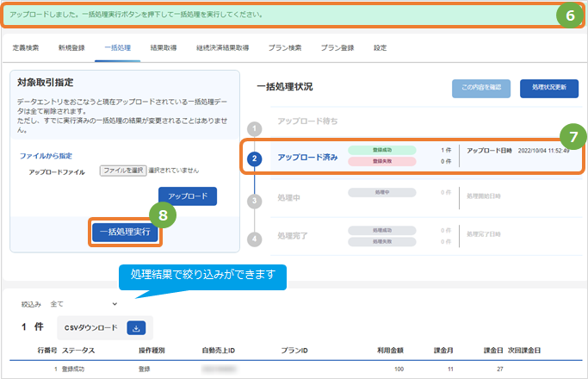The height and width of the screenshot is (379, 588).
Task: Switch to the 定義検索 tab
Action: point(26,48)
